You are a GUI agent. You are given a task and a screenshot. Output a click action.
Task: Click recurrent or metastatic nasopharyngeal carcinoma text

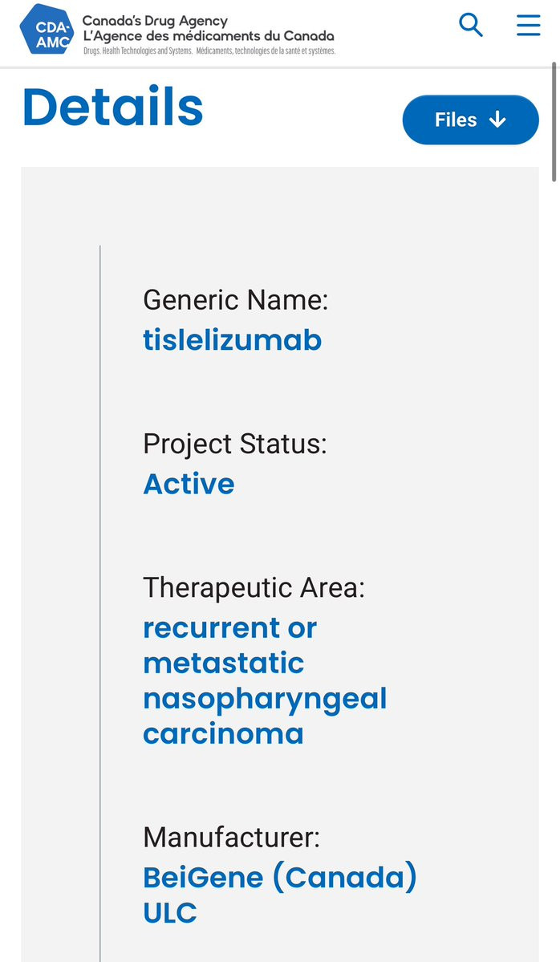[265, 681]
